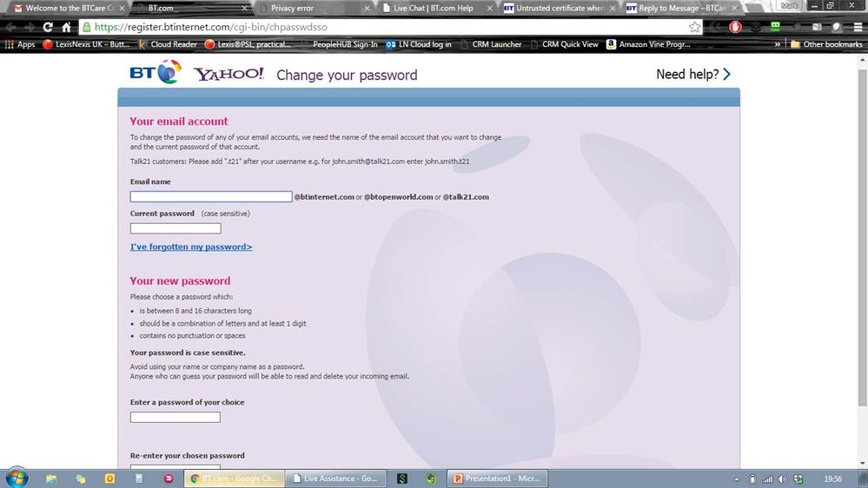Click the Your email account heading

179,122
